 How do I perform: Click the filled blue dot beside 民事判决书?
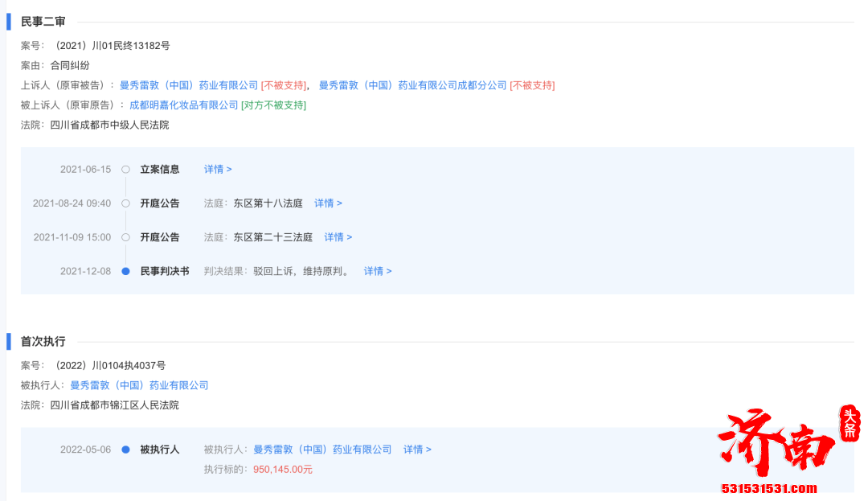[125, 271]
